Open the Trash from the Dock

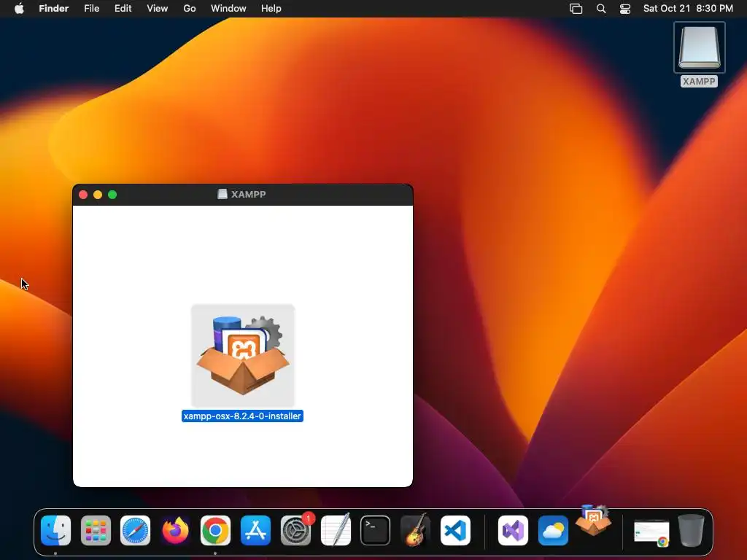pos(692,531)
